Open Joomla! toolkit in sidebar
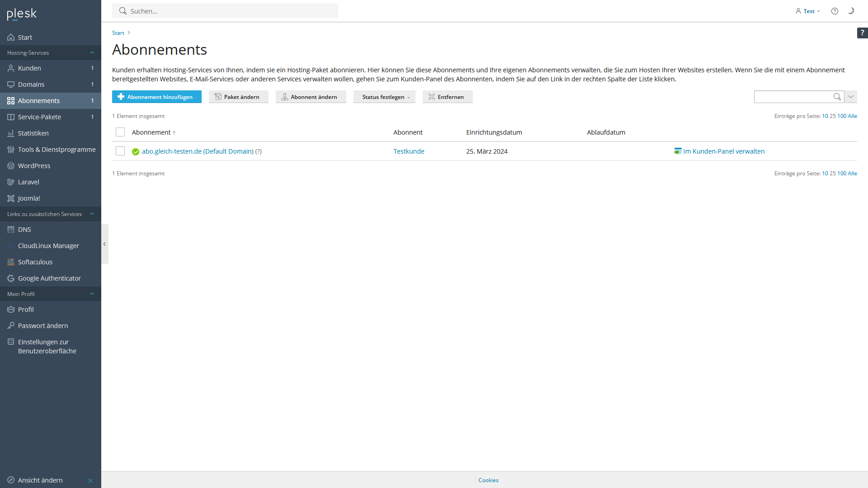 (x=29, y=198)
